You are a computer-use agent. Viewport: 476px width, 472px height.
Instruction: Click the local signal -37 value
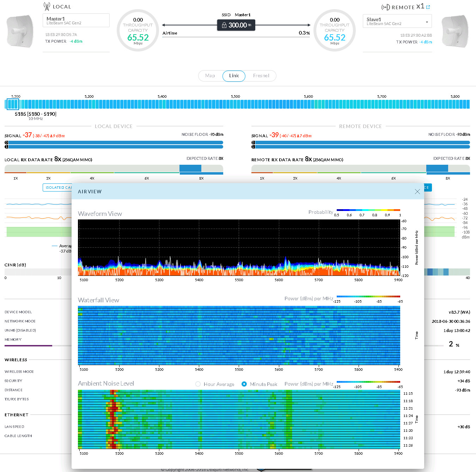(x=28, y=135)
